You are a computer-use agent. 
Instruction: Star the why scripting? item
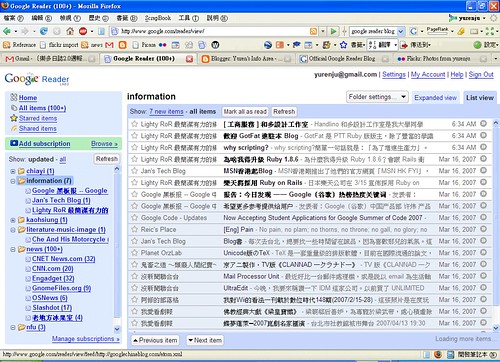pyautogui.click(x=135, y=147)
